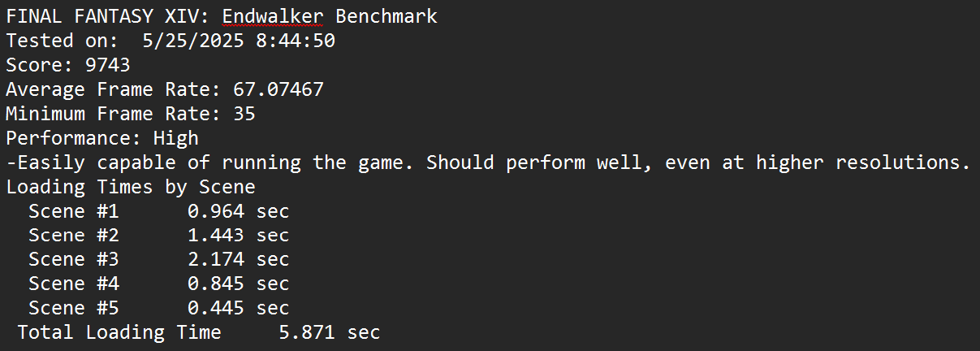This screenshot has width=980, height=351.
Task: Click the Average Frame Rate value 67.07467
Action: click(278, 89)
